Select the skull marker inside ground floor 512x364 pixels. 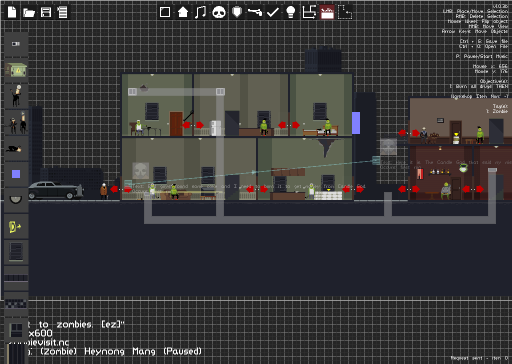coord(141,171)
